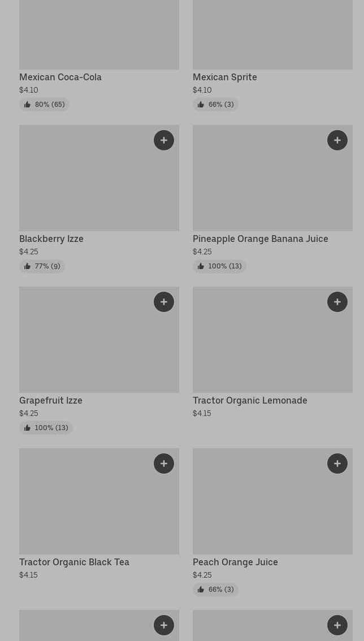The image size is (364, 641).
Task: Add Tractor Organic Black Tea to cart
Action: click(164, 464)
